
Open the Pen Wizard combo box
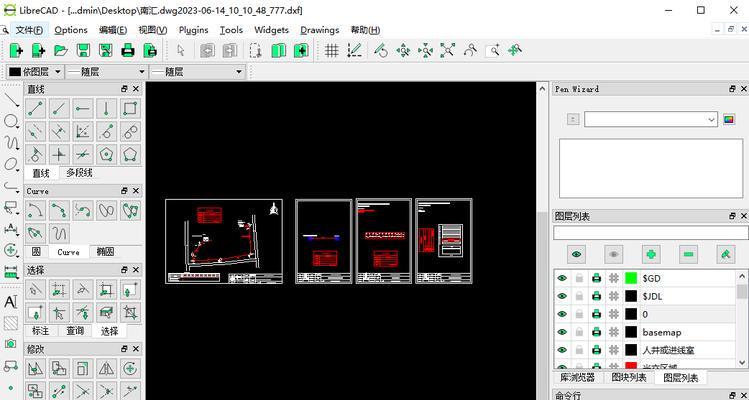(651, 119)
